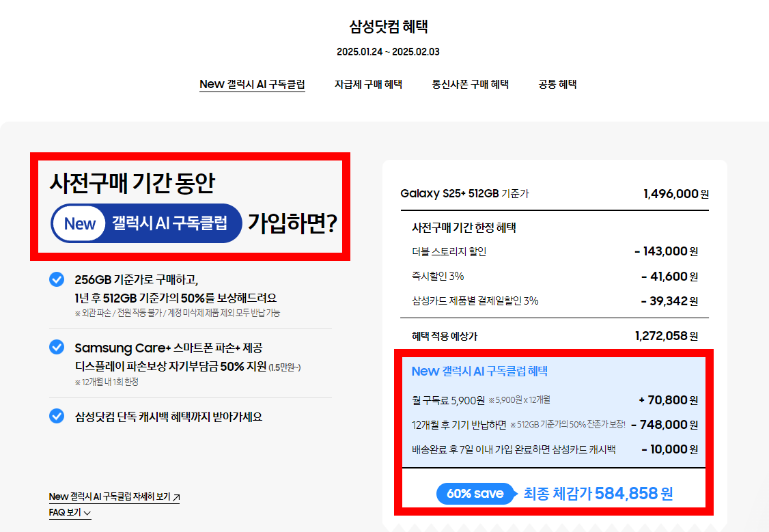
Task: Click the 즉시할인 3% row label
Action: click(x=438, y=276)
